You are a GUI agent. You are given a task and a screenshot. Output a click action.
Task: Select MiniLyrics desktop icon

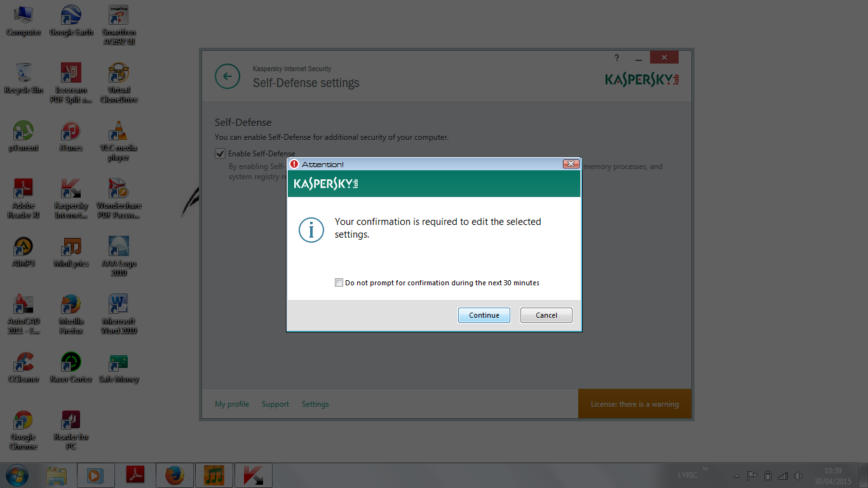pos(71,252)
